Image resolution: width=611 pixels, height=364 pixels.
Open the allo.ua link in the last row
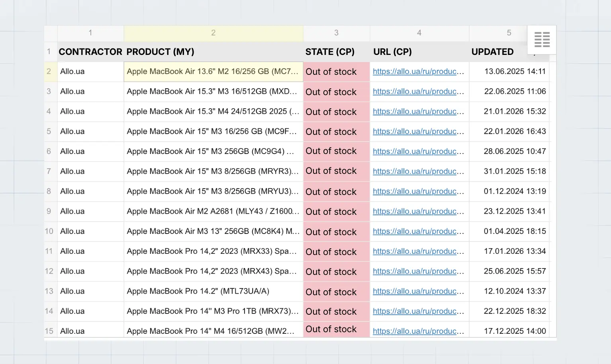point(418,331)
